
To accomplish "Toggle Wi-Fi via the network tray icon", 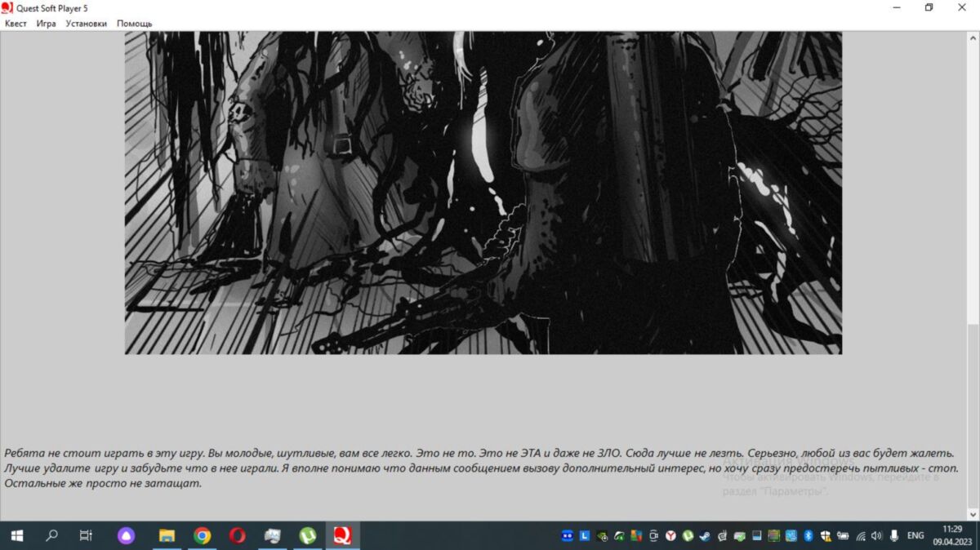I will coord(862,536).
